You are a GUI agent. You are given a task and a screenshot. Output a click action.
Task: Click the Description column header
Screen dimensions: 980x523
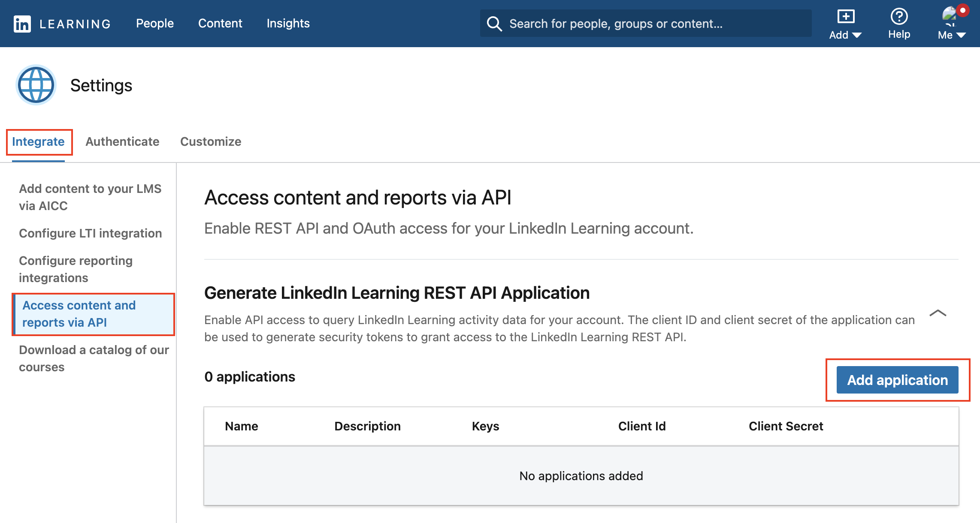(x=368, y=426)
